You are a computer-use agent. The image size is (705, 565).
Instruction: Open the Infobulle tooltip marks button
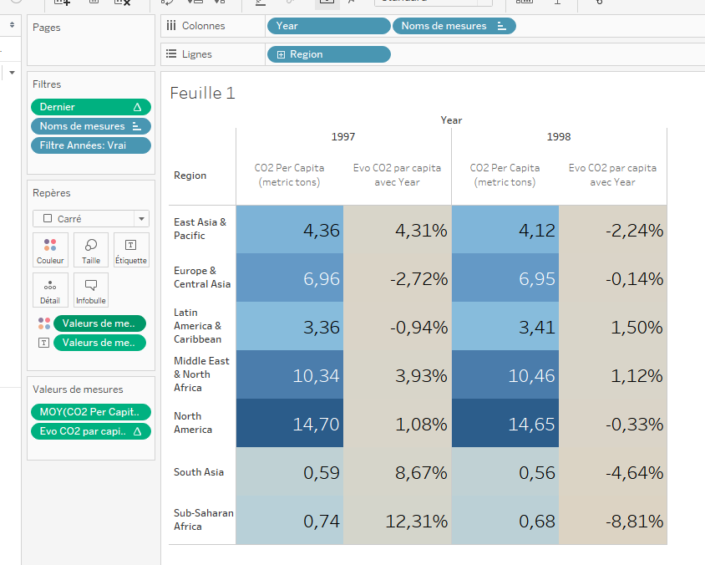(91, 290)
